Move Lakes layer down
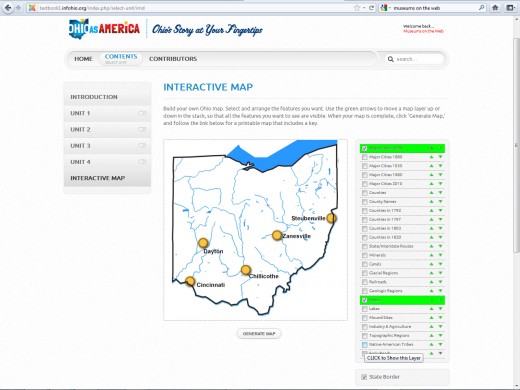This screenshot has width=520, height=390. 440,309
